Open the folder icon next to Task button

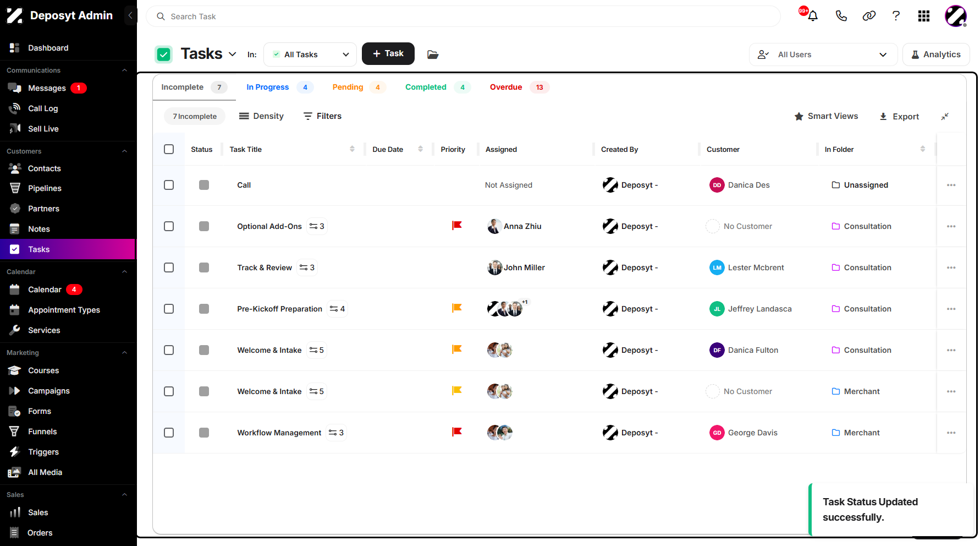[433, 54]
